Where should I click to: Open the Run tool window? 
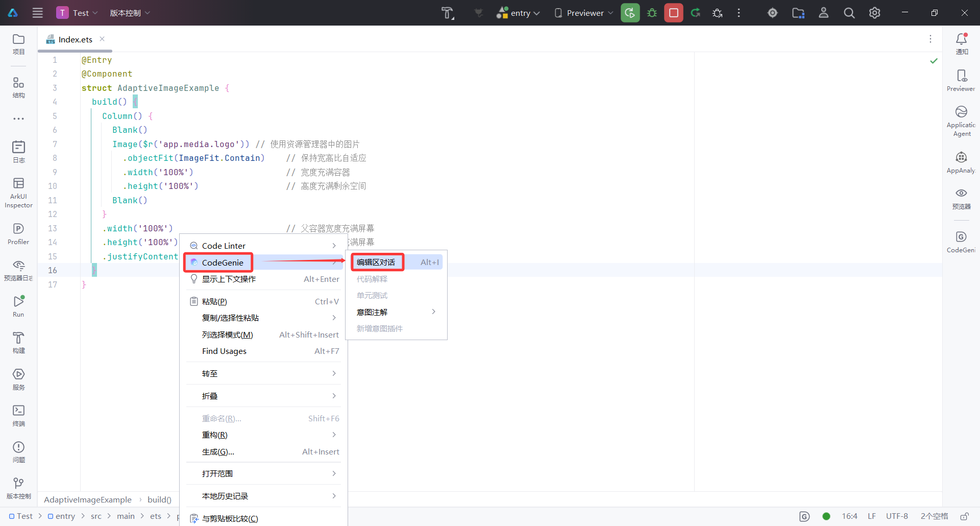pyautogui.click(x=19, y=306)
